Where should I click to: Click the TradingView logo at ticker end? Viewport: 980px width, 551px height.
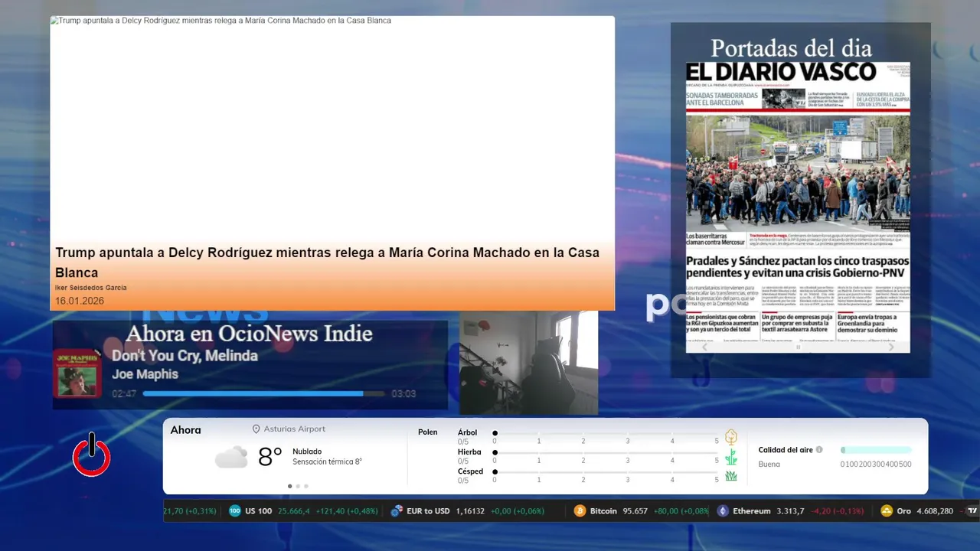click(x=972, y=511)
